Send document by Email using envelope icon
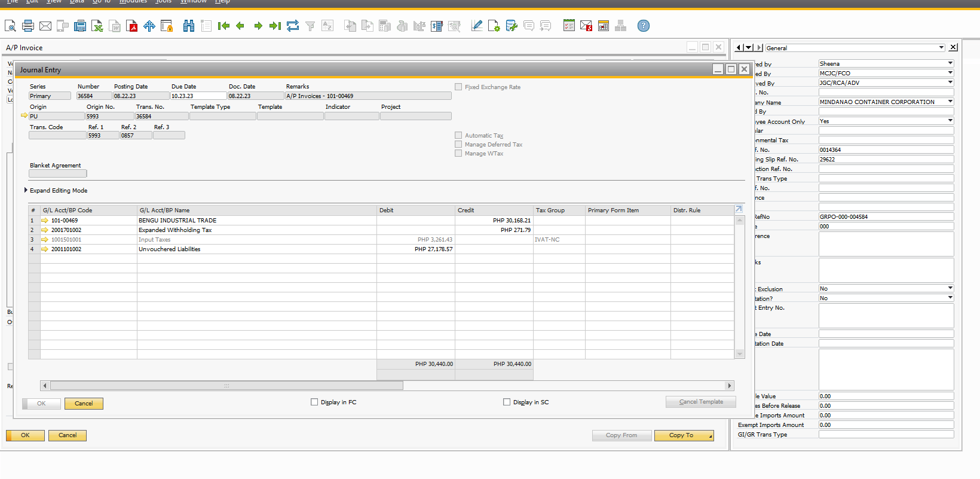980x479 pixels. pos(45,26)
